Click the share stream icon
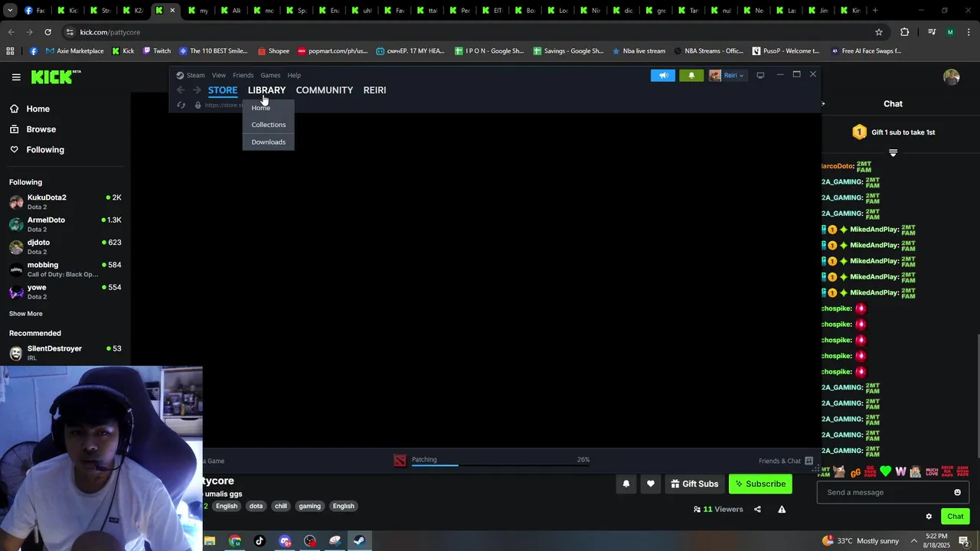This screenshot has width=980, height=551. point(757,510)
